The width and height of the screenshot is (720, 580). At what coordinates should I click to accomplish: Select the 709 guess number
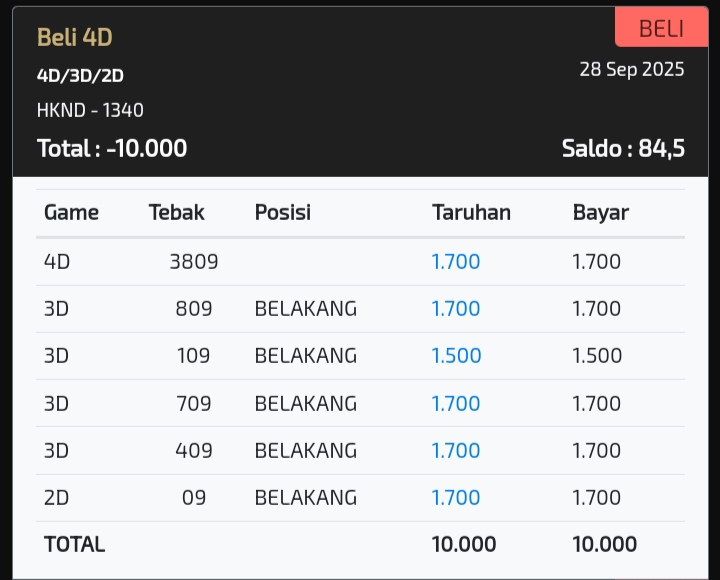tap(193, 403)
